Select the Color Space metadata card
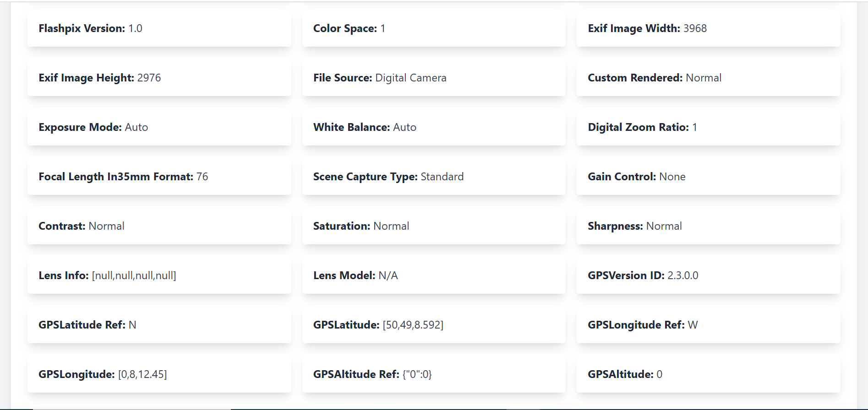This screenshot has height=410, width=868. click(x=433, y=28)
